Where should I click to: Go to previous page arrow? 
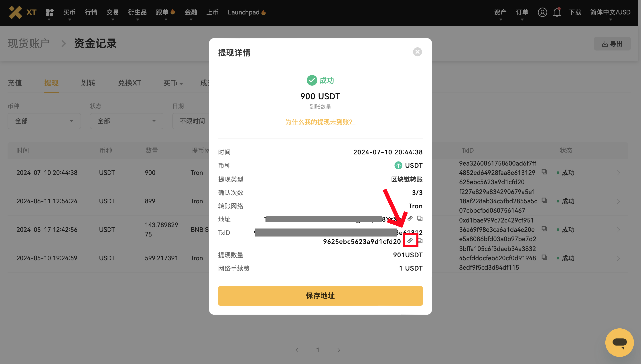(297, 350)
